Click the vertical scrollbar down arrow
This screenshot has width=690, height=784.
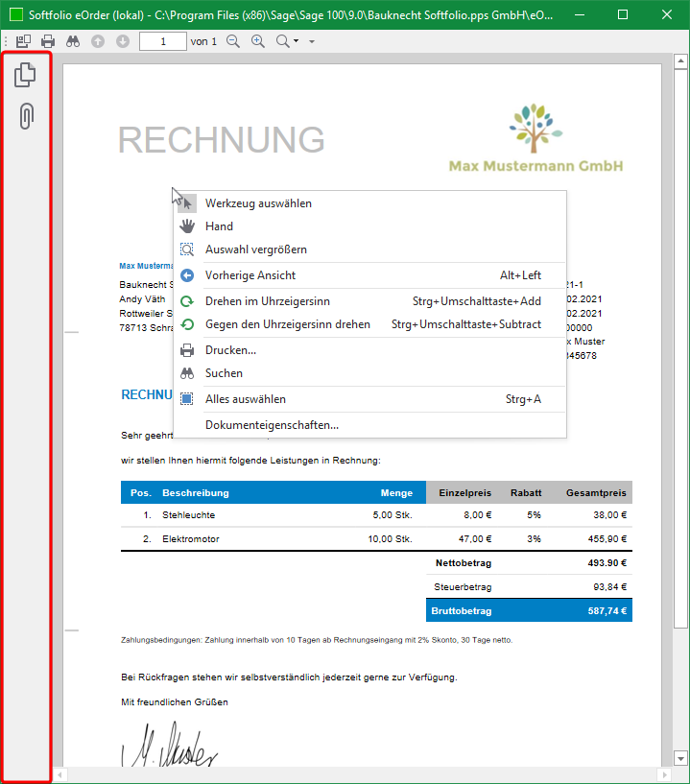[x=679, y=757]
